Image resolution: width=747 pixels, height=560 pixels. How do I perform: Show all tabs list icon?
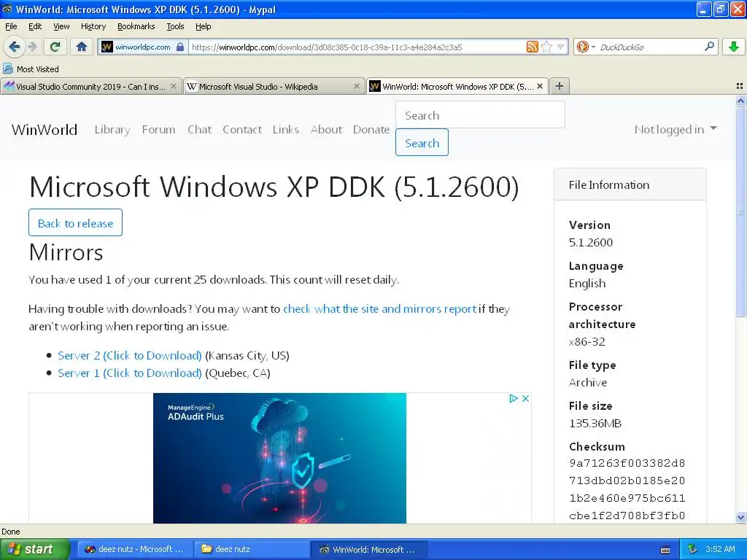740,86
